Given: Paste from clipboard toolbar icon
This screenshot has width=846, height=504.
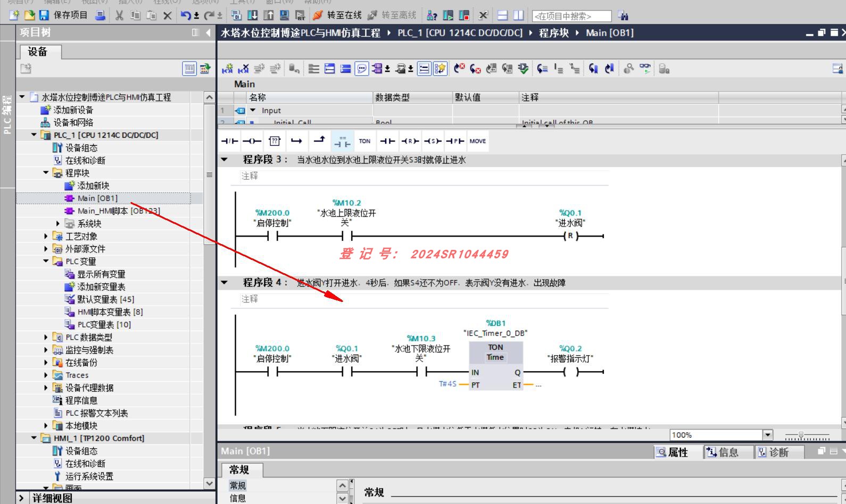Looking at the screenshot, I should tap(151, 15).
